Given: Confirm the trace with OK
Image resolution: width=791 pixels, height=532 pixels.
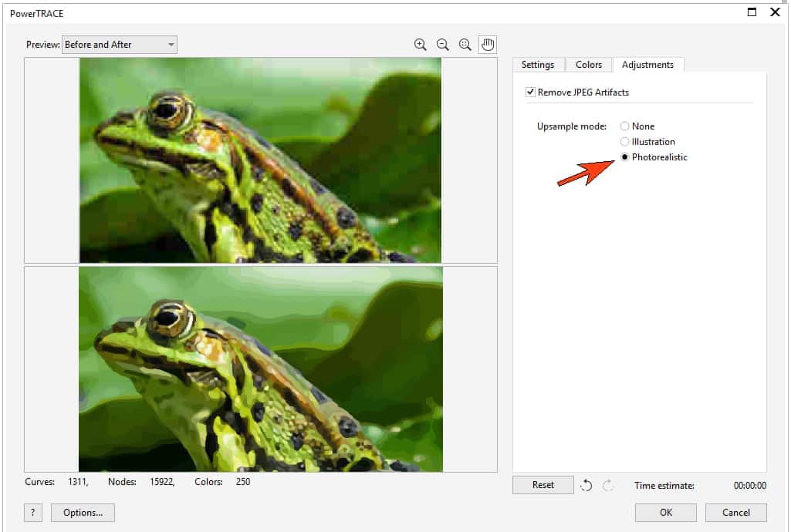Looking at the screenshot, I should point(664,512).
